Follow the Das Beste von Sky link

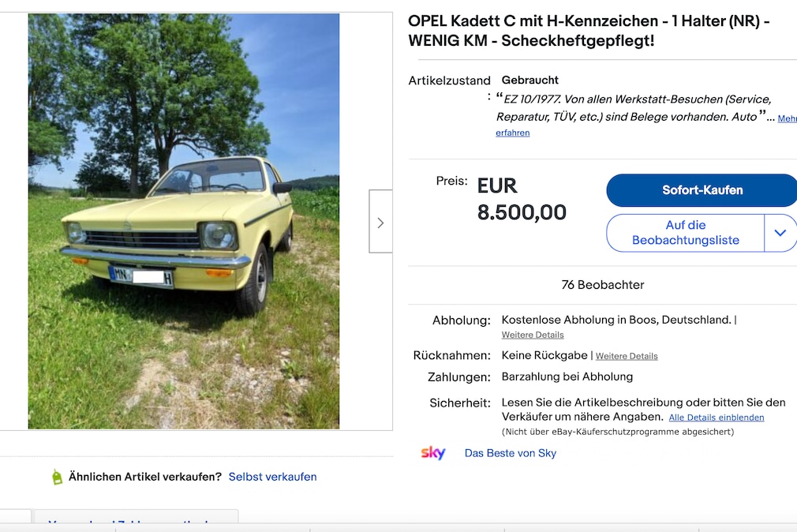coord(510,453)
